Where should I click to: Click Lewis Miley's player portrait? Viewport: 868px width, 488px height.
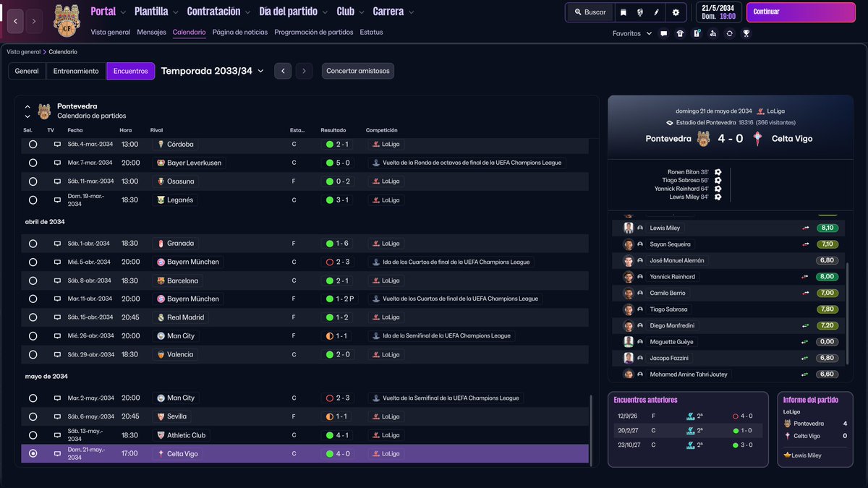point(629,228)
